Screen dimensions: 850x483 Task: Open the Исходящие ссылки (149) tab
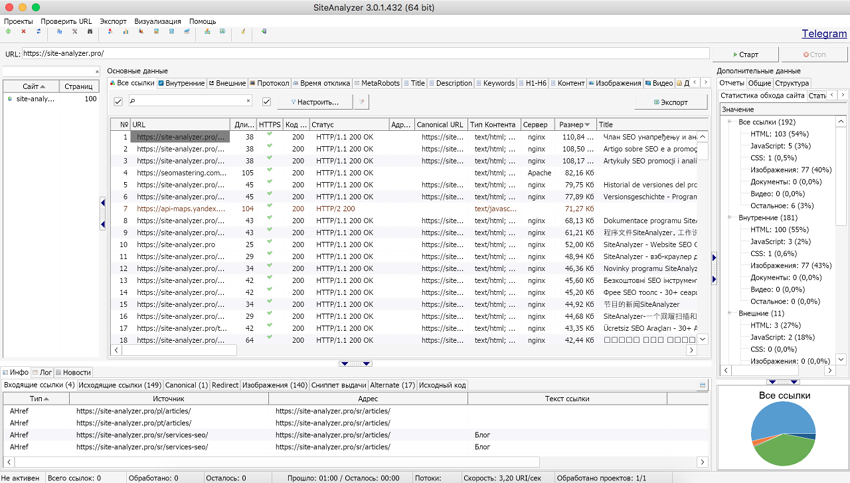click(x=120, y=385)
